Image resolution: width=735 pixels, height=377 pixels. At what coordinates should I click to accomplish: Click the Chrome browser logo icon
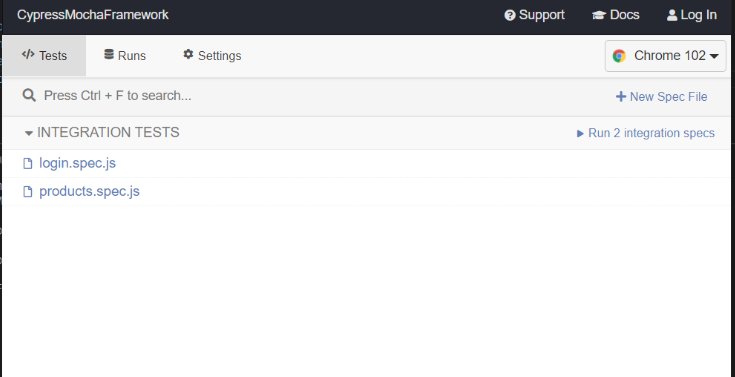(619, 56)
